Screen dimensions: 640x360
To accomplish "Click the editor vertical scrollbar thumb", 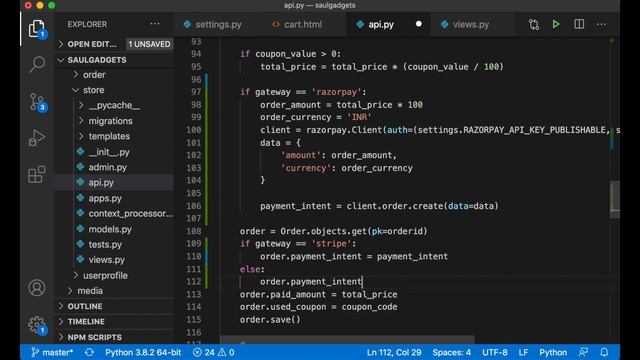I will click(615, 200).
